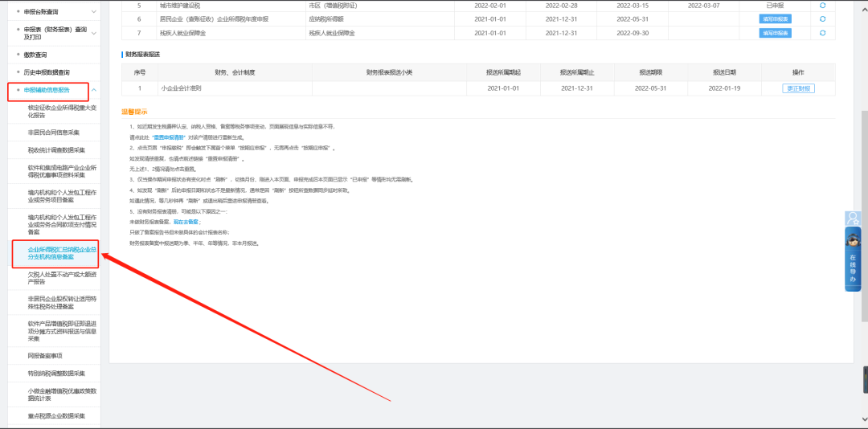868x429 pixels.
Task: Click the page vertical scrollbar thumb
Action: (x=864, y=216)
